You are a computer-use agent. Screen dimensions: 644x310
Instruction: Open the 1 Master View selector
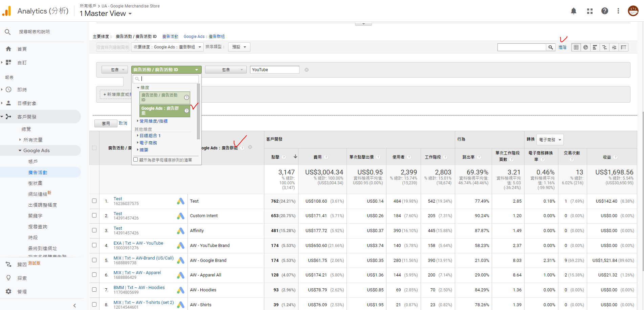coord(106,14)
